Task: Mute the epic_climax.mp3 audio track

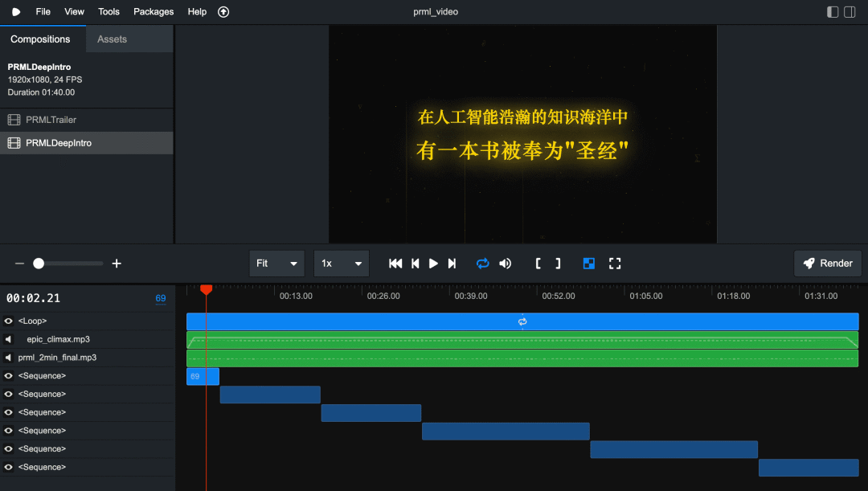Action: [x=7, y=338]
